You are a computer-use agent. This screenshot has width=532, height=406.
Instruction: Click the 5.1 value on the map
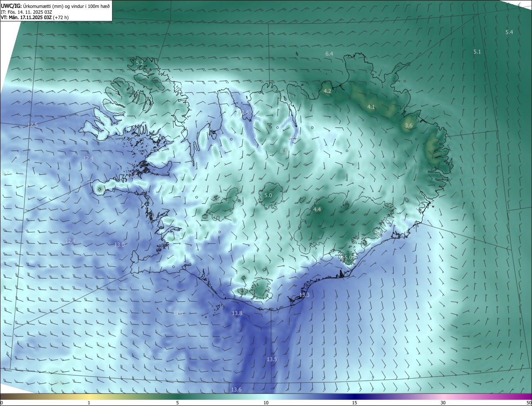477,51
